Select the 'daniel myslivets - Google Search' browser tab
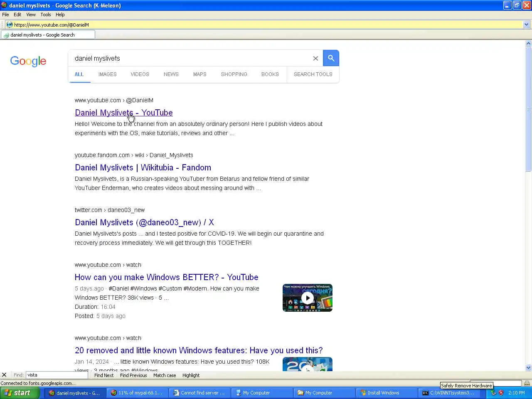Image resolution: width=532 pixels, height=399 pixels. coord(48,35)
